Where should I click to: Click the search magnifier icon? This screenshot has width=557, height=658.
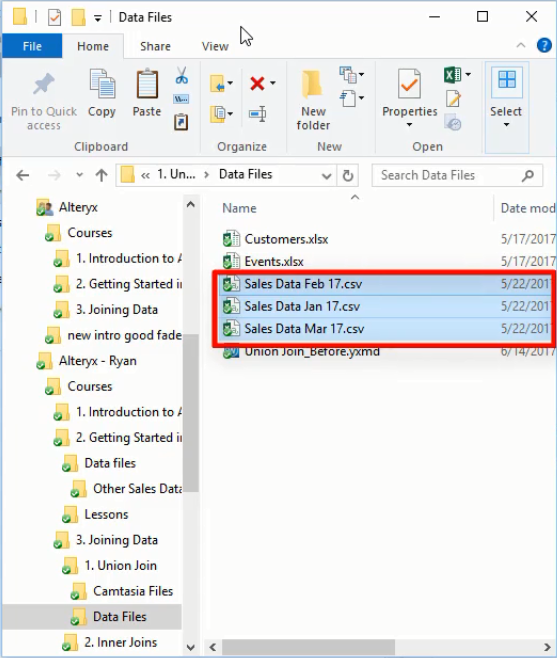[528, 175]
